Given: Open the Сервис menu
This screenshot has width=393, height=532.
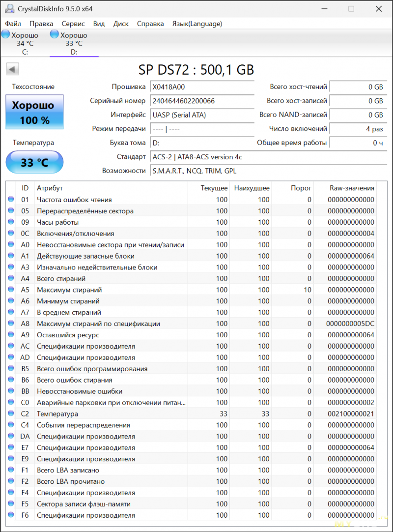Looking at the screenshot, I should (x=73, y=24).
